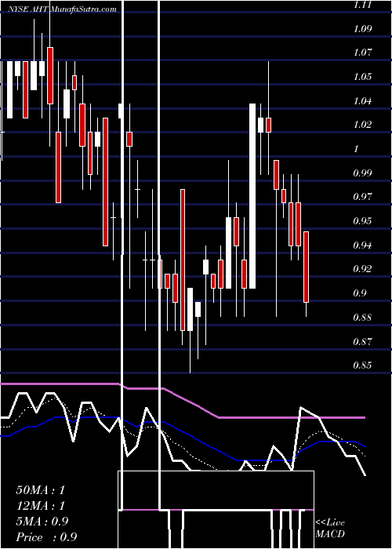Click the 50MA : 1 indicator readout

coord(40,490)
